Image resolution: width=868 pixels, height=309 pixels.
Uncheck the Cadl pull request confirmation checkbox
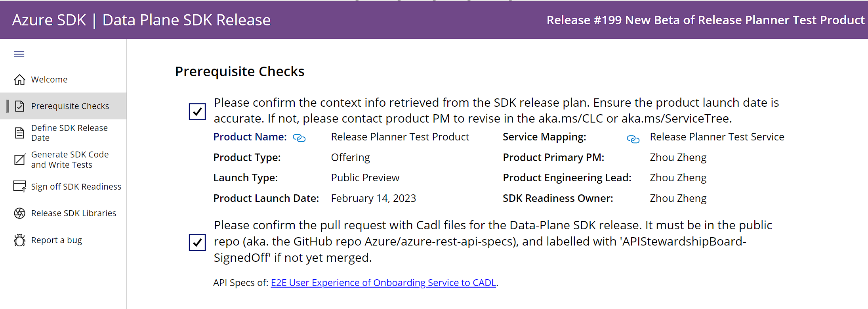coord(197,242)
